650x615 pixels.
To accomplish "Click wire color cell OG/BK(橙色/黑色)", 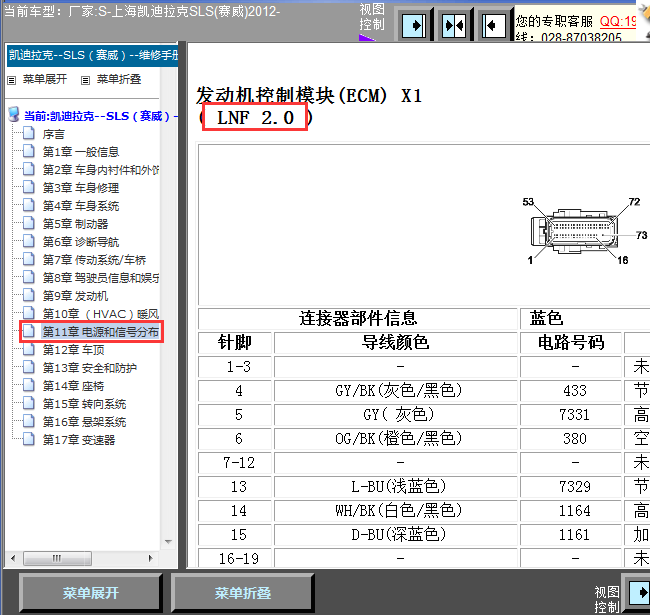I will [x=396, y=439].
